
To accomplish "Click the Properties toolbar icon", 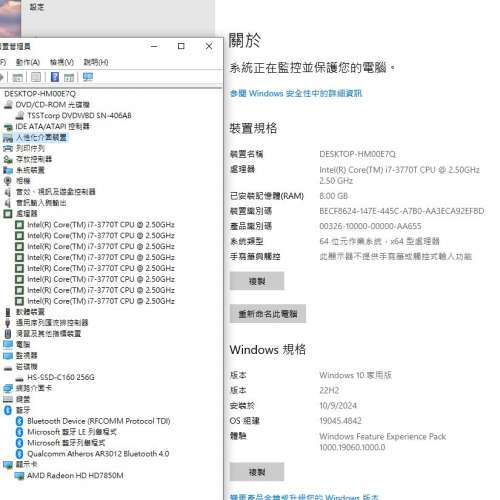I will (36, 77).
